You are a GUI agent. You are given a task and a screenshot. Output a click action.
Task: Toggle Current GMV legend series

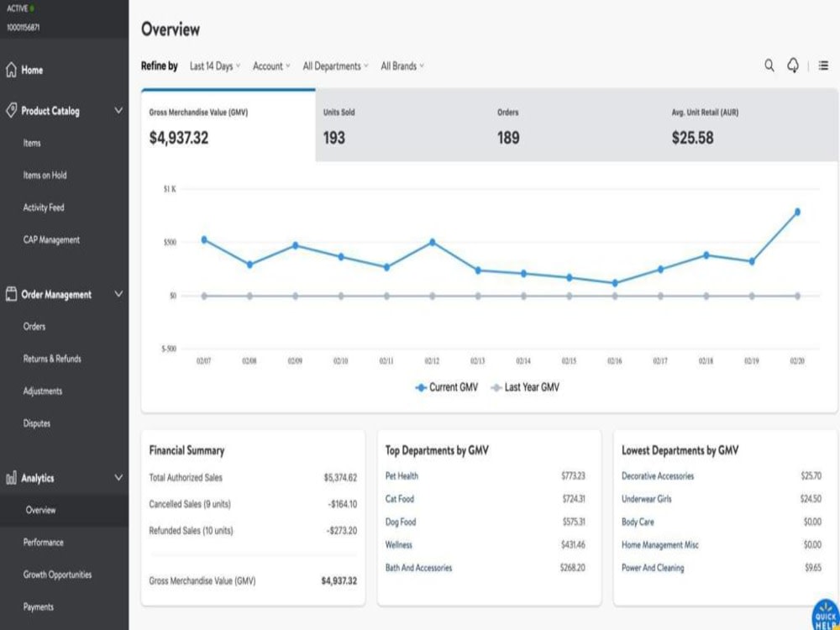(x=447, y=386)
